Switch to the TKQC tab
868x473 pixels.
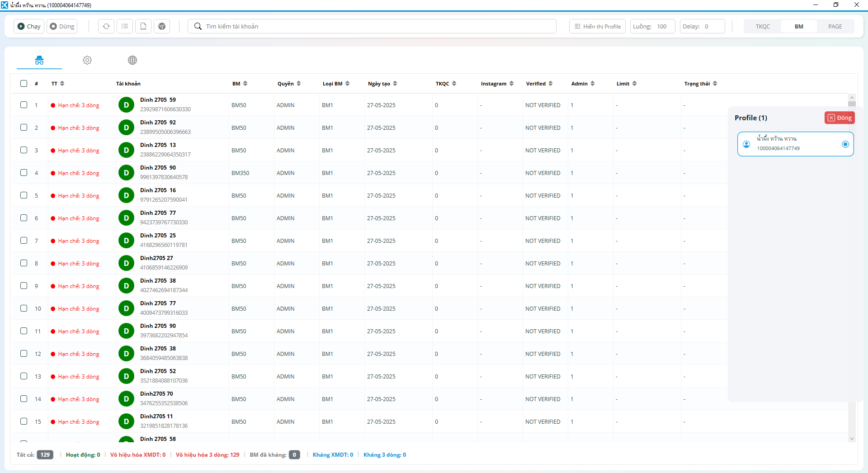[x=763, y=26]
